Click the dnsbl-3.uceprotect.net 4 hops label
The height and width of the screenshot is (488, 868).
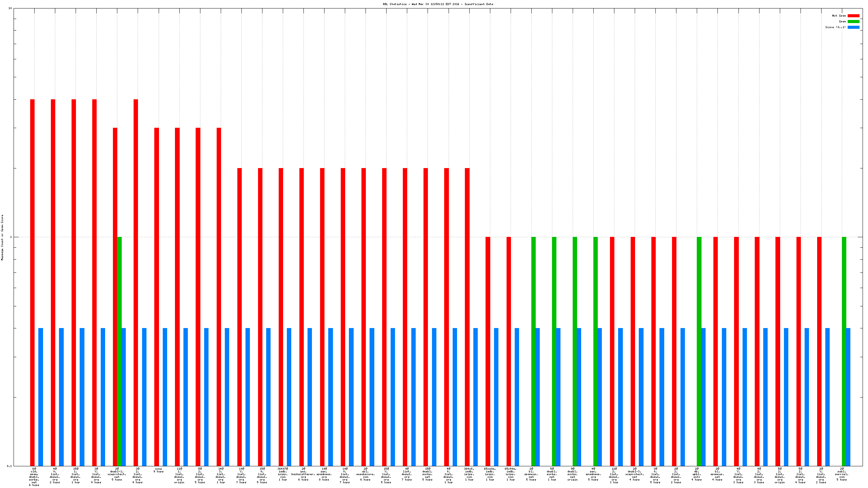634,474
